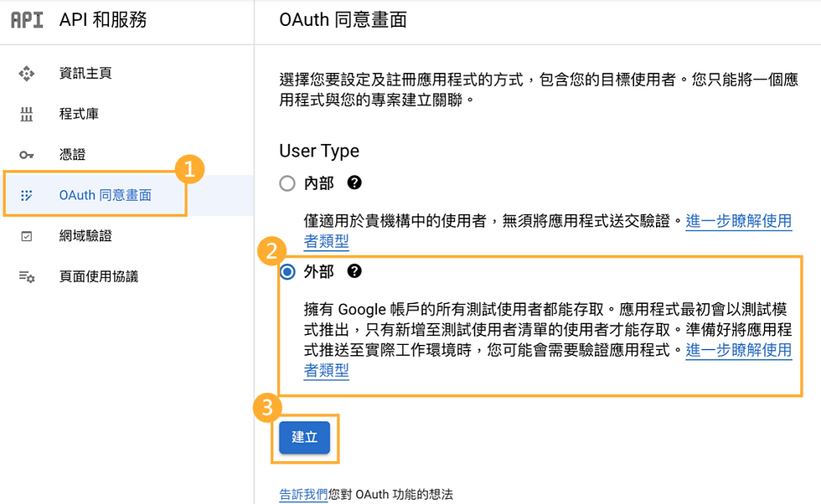Screen dimensions: 821x504
Task: Click help icon next to 外部
Action: [354, 271]
